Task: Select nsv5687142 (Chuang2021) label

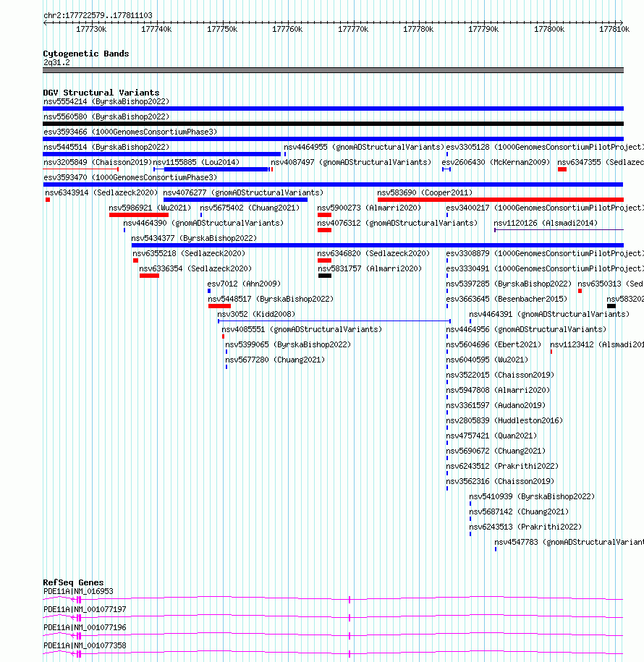Action: click(x=519, y=512)
